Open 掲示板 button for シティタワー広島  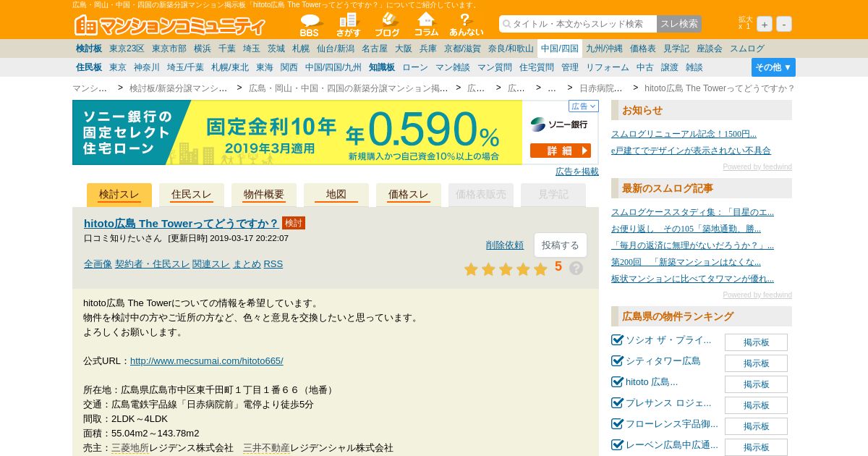point(756,363)
